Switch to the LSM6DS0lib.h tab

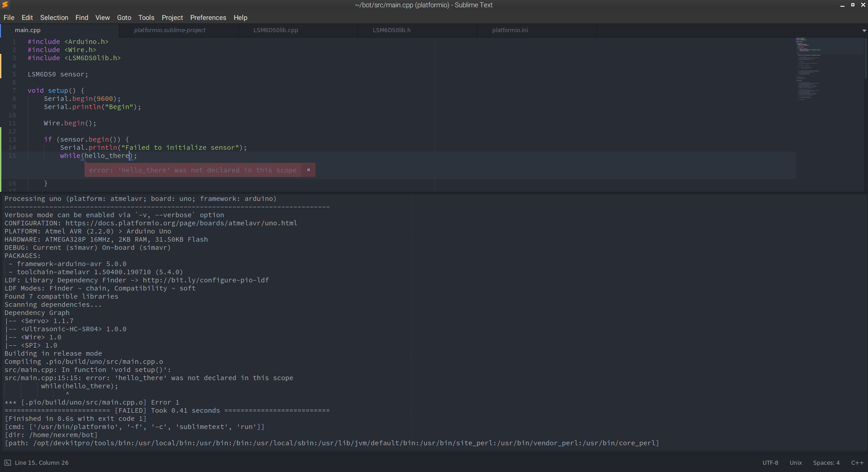coord(392,30)
